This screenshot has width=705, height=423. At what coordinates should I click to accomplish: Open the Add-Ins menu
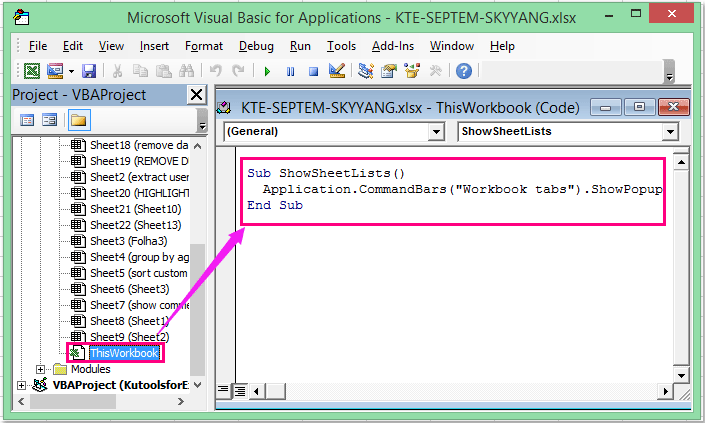coord(393,46)
